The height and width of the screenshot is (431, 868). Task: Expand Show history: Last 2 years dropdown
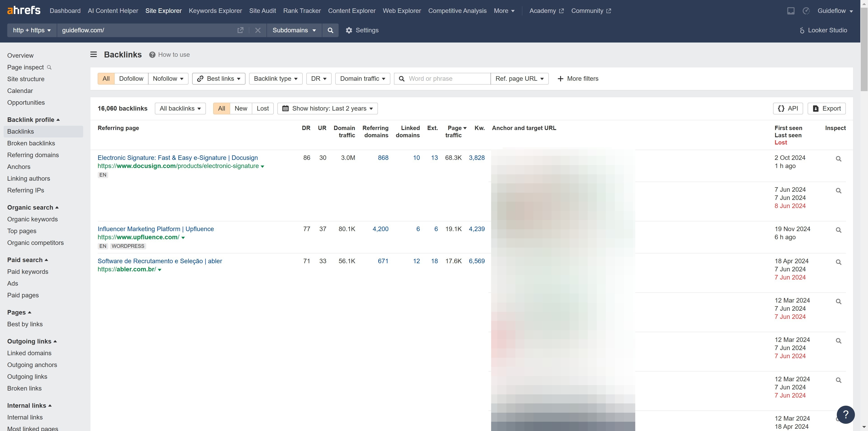(x=328, y=109)
